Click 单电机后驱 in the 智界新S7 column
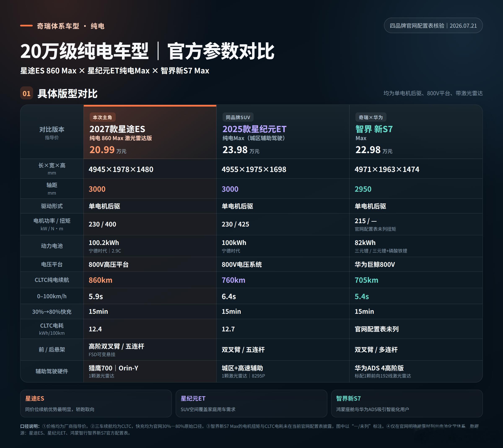503x448 pixels. pyautogui.click(x=370, y=206)
